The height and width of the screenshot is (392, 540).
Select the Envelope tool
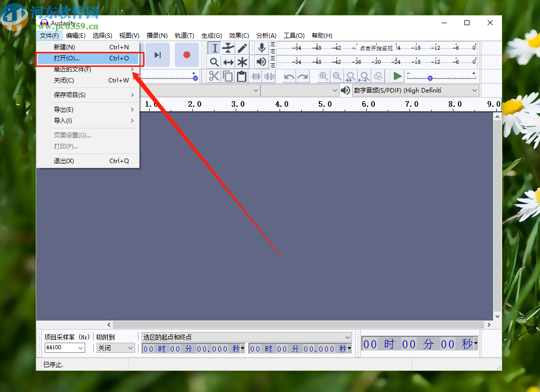228,48
